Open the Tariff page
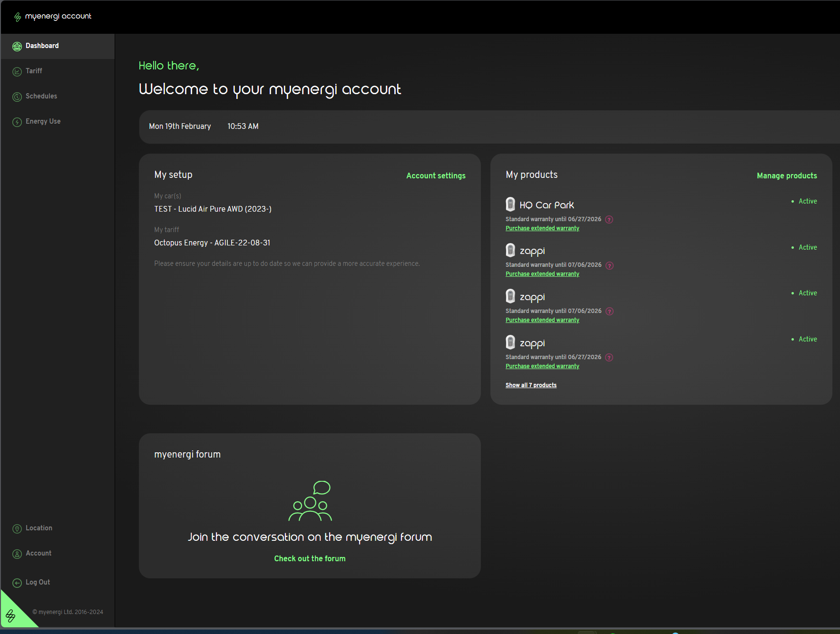 (58, 71)
